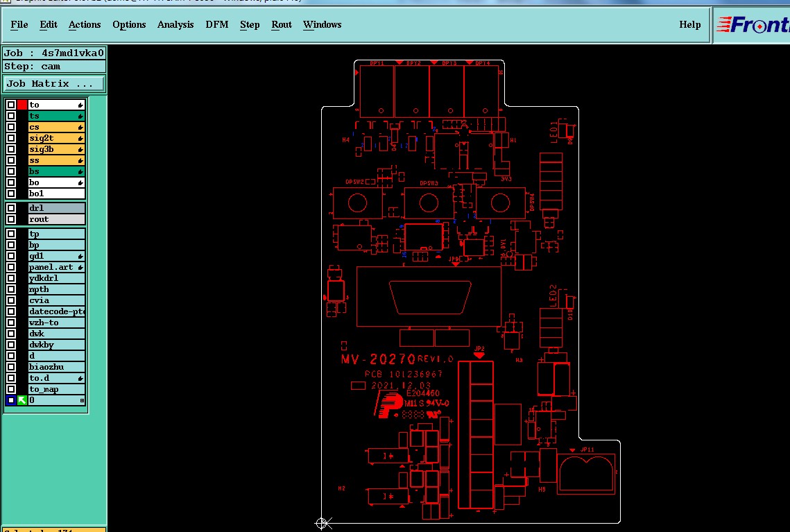The width and height of the screenshot is (790, 532).
Task: Click the red color swatch of the to layer
Action: pyautogui.click(x=22, y=105)
